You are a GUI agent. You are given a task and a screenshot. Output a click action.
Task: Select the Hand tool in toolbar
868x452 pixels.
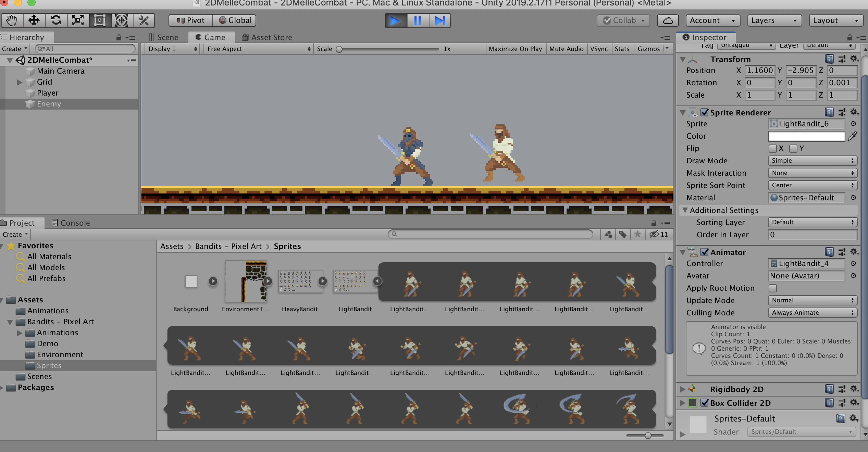pyautogui.click(x=12, y=21)
